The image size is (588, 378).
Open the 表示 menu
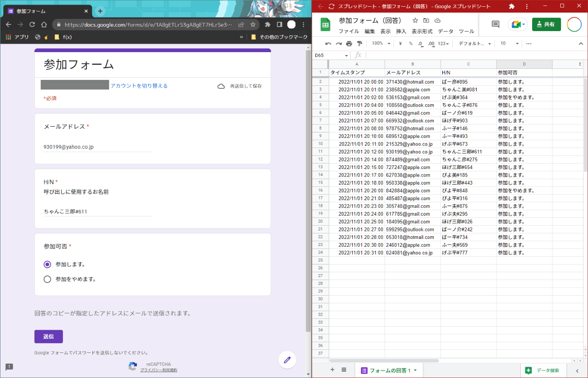(x=386, y=32)
